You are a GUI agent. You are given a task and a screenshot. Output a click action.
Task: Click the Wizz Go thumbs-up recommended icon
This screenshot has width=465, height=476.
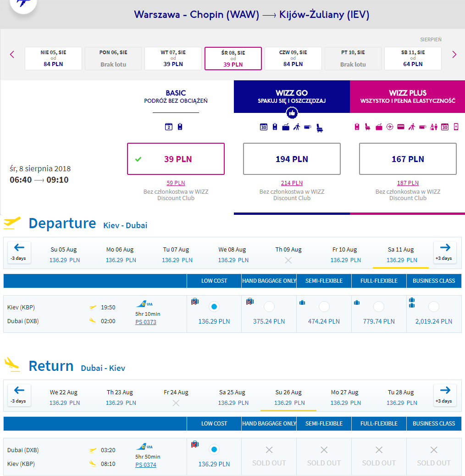[292, 113]
